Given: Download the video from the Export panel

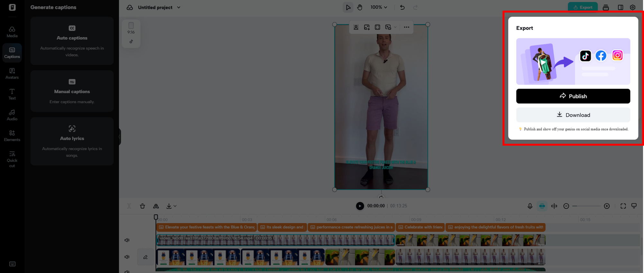Looking at the screenshot, I should pyautogui.click(x=573, y=115).
